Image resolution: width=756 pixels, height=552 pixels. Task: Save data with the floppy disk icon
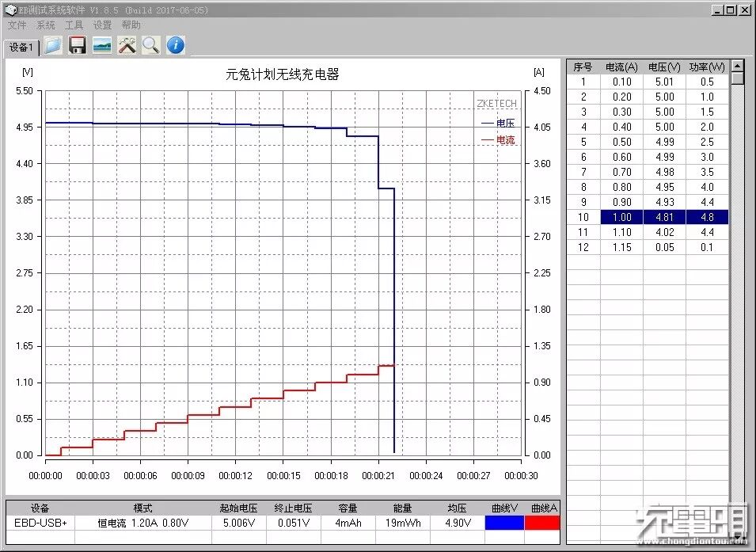[x=77, y=45]
